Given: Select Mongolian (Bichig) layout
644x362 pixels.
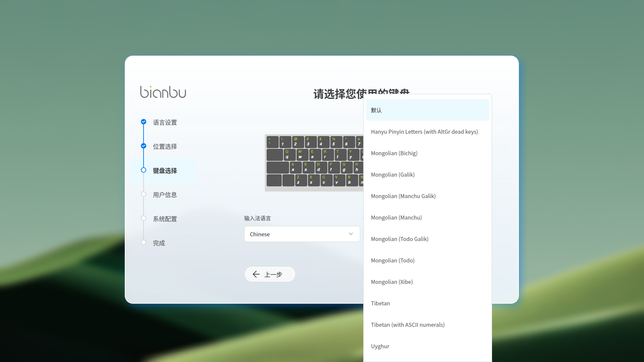Looking at the screenshot, I should click(394, 153).
